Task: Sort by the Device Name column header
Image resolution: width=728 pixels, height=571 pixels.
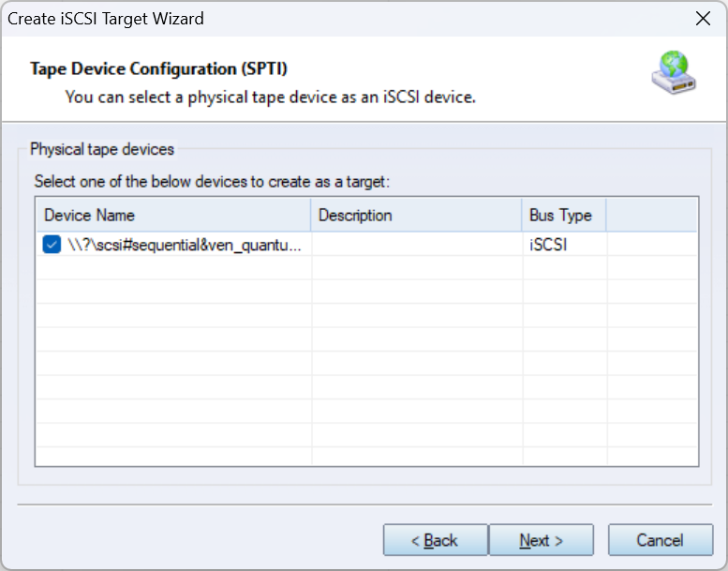Action: pyautogui.click(x=173, y=215)
